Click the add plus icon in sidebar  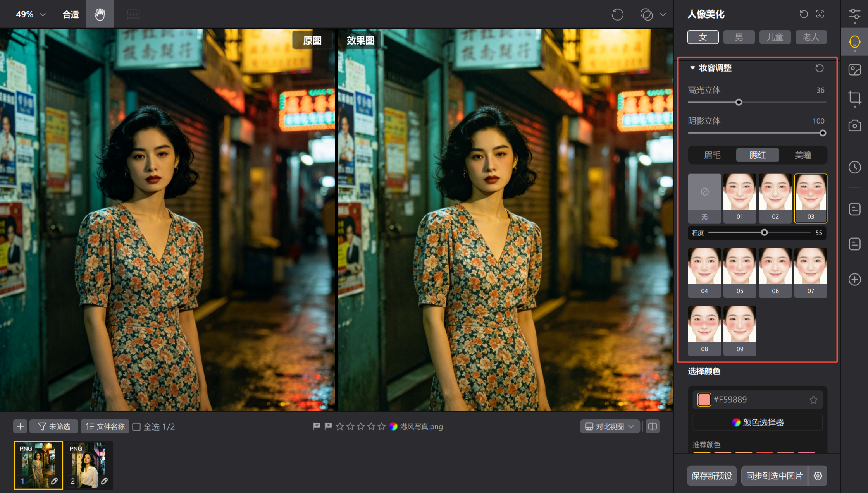coord(854,279)
